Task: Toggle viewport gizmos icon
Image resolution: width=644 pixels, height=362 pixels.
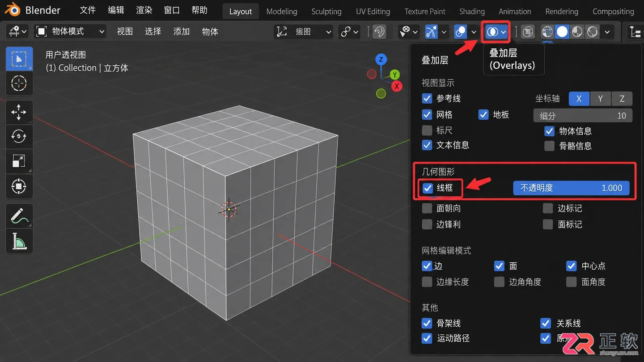Action: [431, 31]
